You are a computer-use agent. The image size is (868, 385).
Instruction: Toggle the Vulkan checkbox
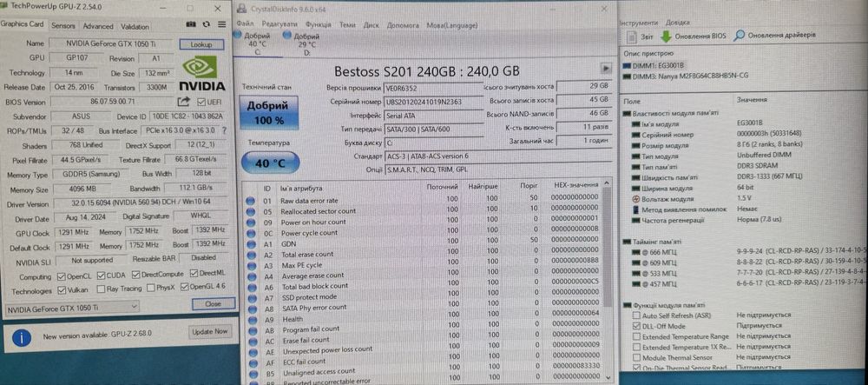[x=62, y=289]
